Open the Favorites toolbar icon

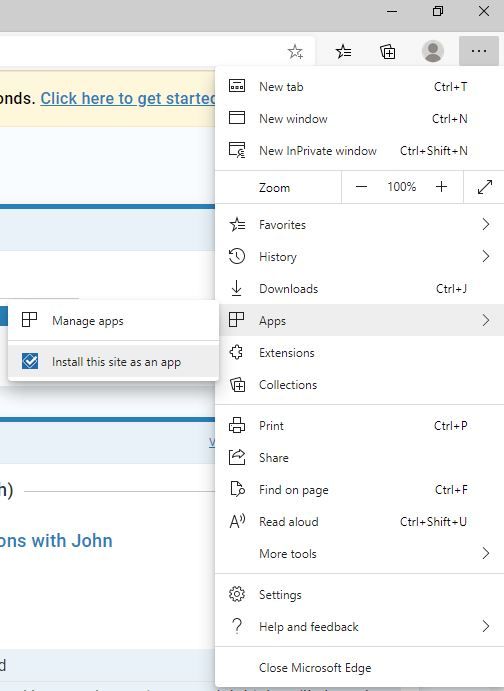click(343, 52)
